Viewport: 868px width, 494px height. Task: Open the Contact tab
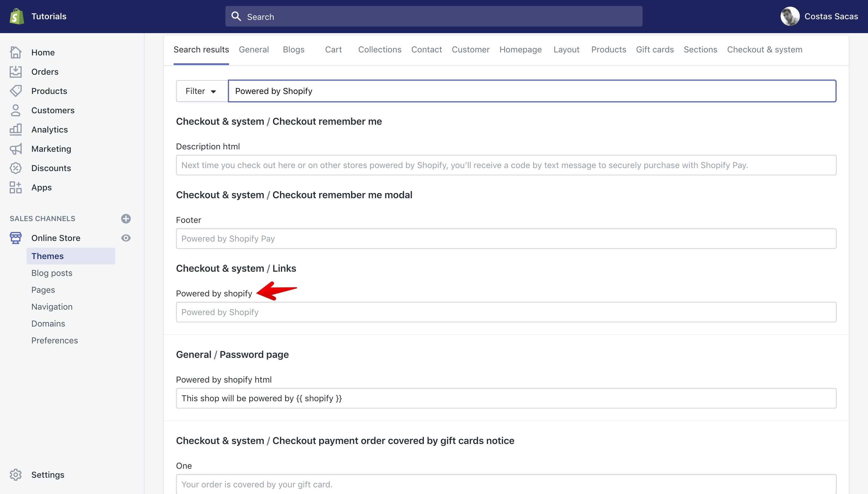[x=426, y=49]
